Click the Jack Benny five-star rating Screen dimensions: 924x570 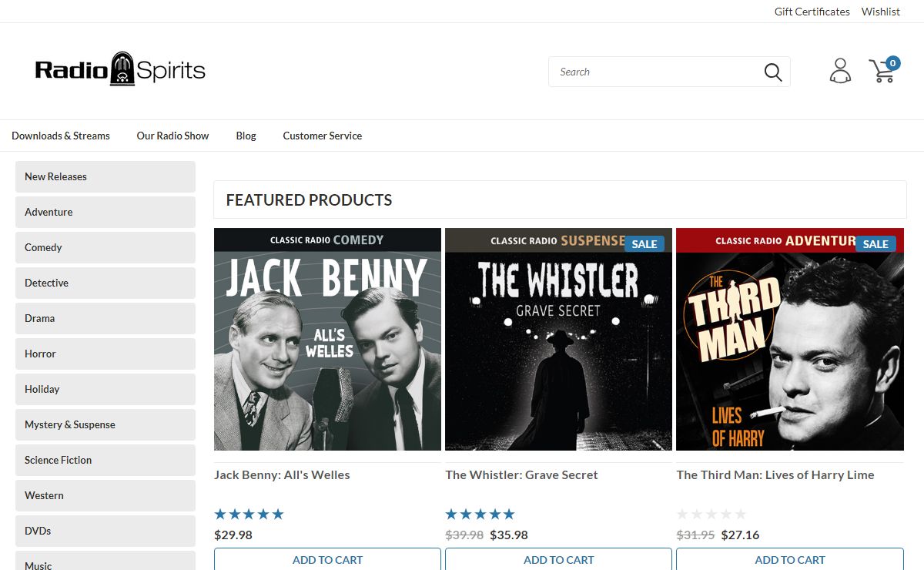pyautogui.click(x=249, y=515)
